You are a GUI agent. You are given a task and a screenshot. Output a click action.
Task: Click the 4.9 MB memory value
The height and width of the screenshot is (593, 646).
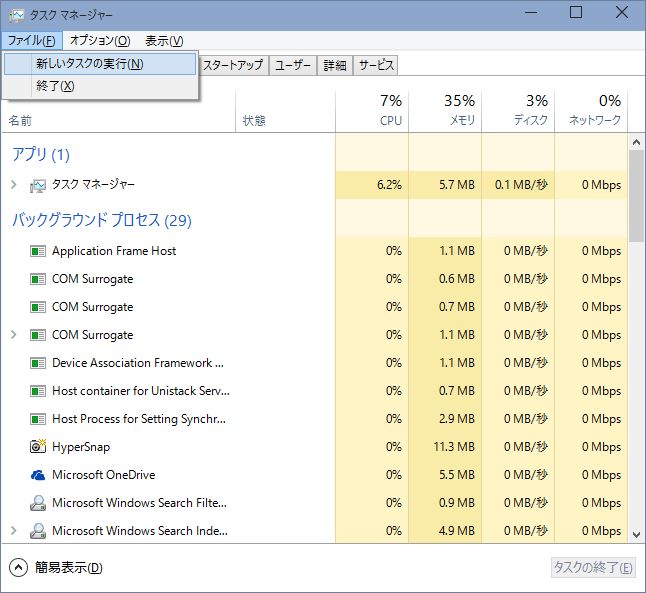tap(457, 531)
